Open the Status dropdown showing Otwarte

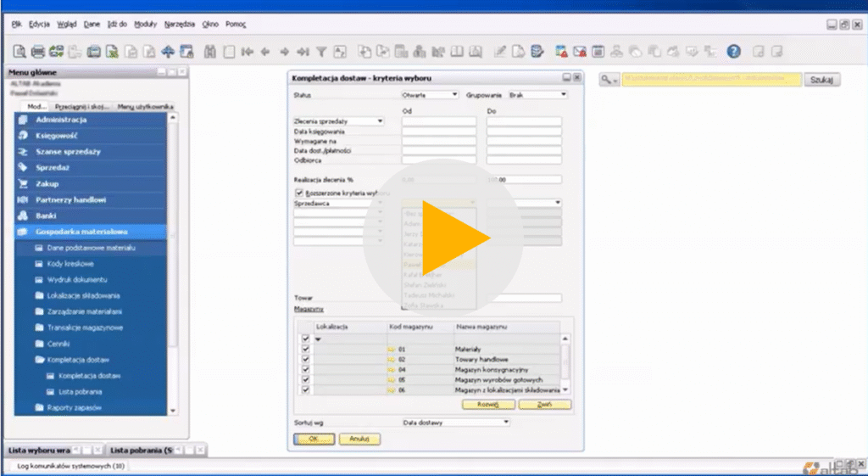(430, 95)
